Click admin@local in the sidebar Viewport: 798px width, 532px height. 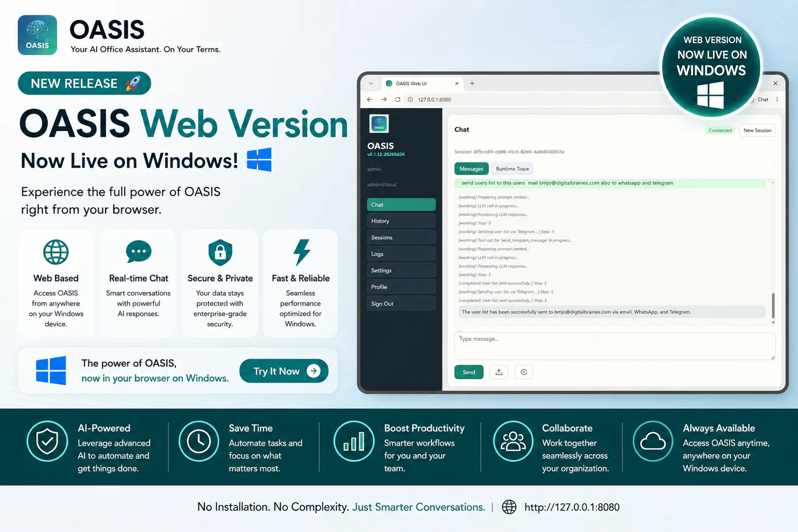[382, 184]
